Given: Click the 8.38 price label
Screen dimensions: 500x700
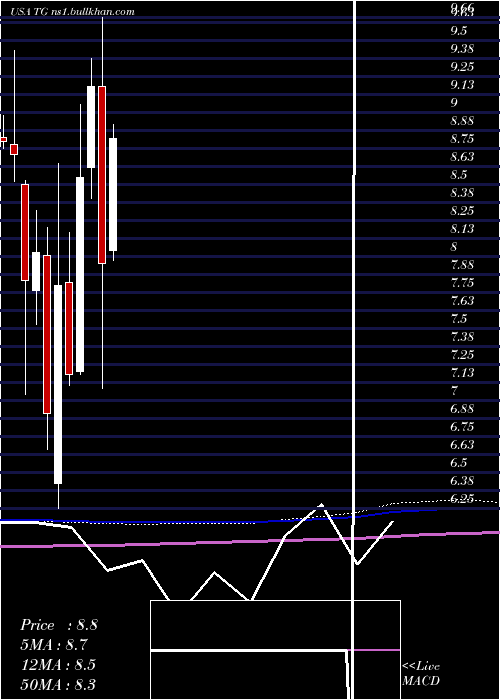Looking at the screenshot, I should tap(462, 193).
